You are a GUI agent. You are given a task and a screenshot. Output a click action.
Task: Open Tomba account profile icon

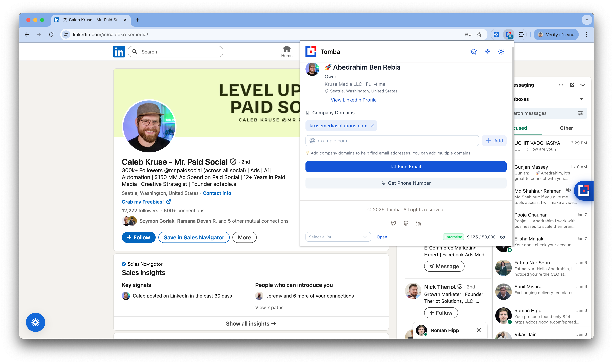[503, 237]
